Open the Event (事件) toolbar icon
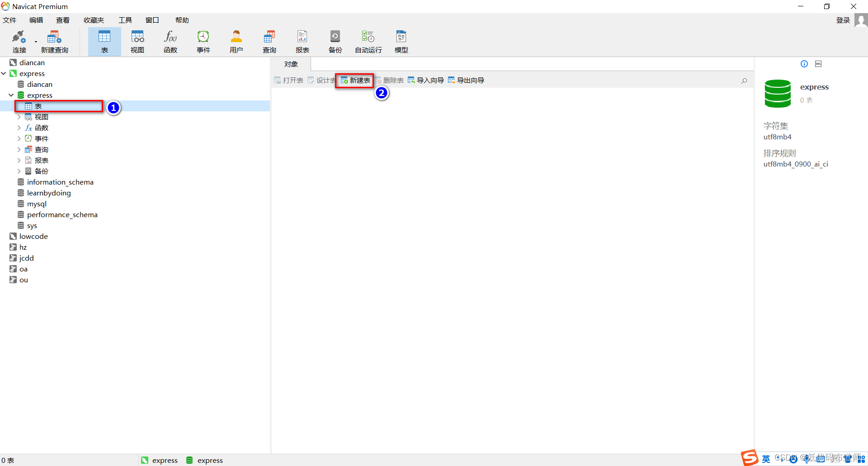Screen dimensions: 868x466 (203, 42)
